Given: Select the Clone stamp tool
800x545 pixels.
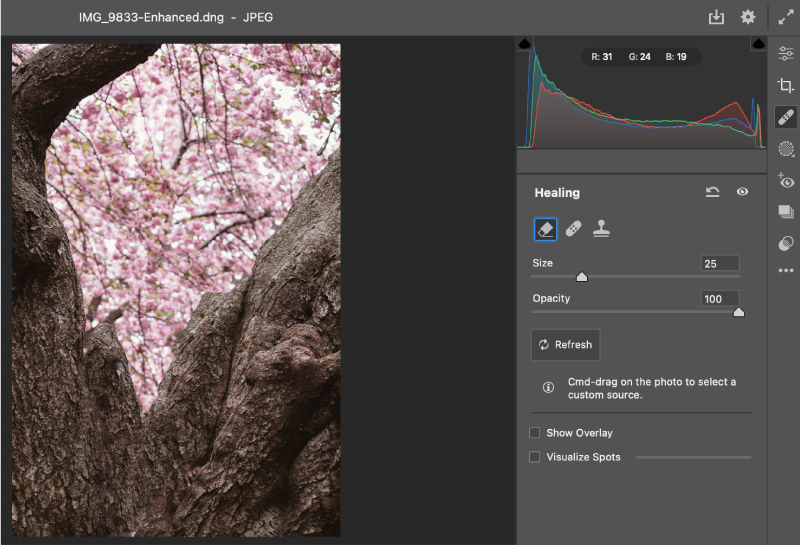Looking at the screenshot, I should [602, 229].
